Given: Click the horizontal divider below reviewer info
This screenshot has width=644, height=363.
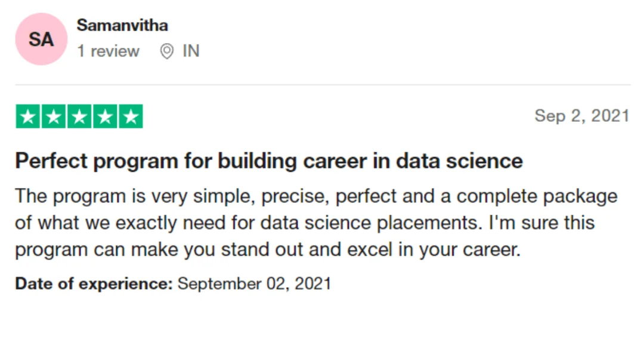Looking at the screenshot, I should point(323,85).
